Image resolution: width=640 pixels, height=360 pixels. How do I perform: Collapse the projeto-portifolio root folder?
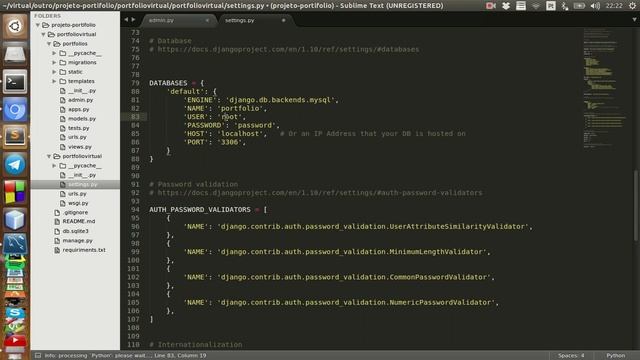(x=38, y=25)
